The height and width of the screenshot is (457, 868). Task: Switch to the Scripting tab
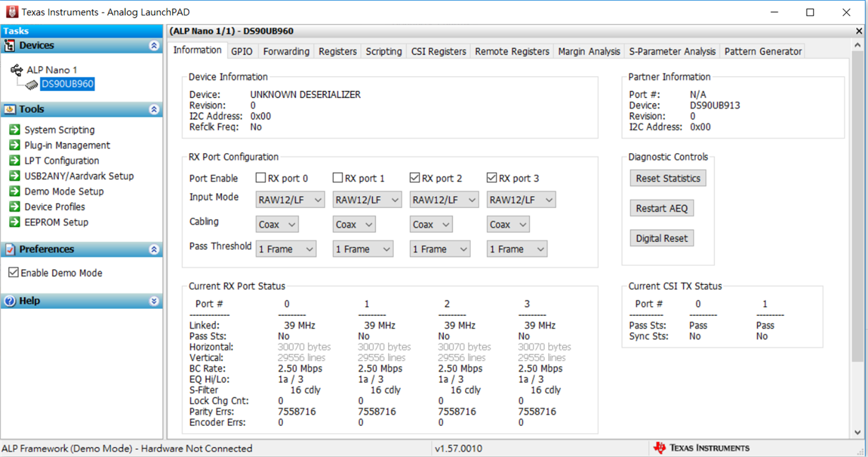tap(384, 51)
